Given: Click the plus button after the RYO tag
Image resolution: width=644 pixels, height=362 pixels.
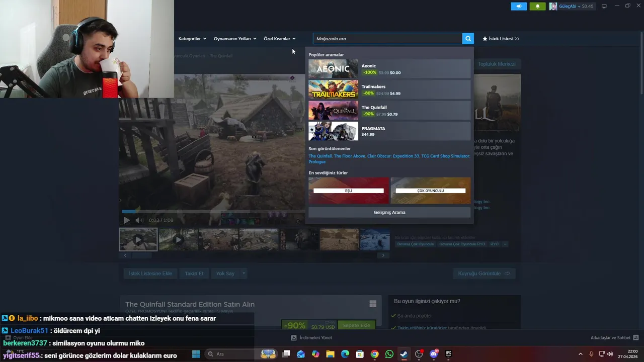Looking at the screenshot, I should coord(505,244).
